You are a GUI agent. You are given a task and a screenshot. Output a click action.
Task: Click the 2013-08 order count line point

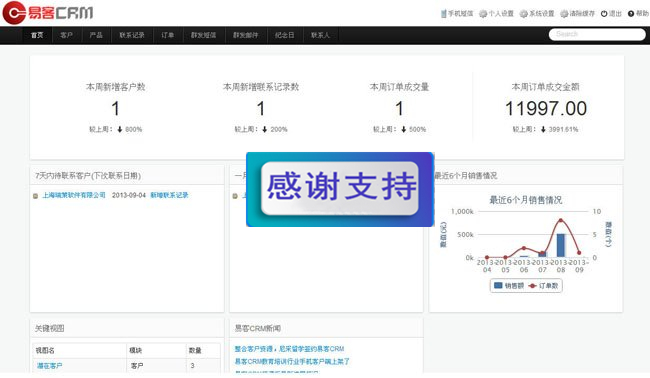[561, 220]
